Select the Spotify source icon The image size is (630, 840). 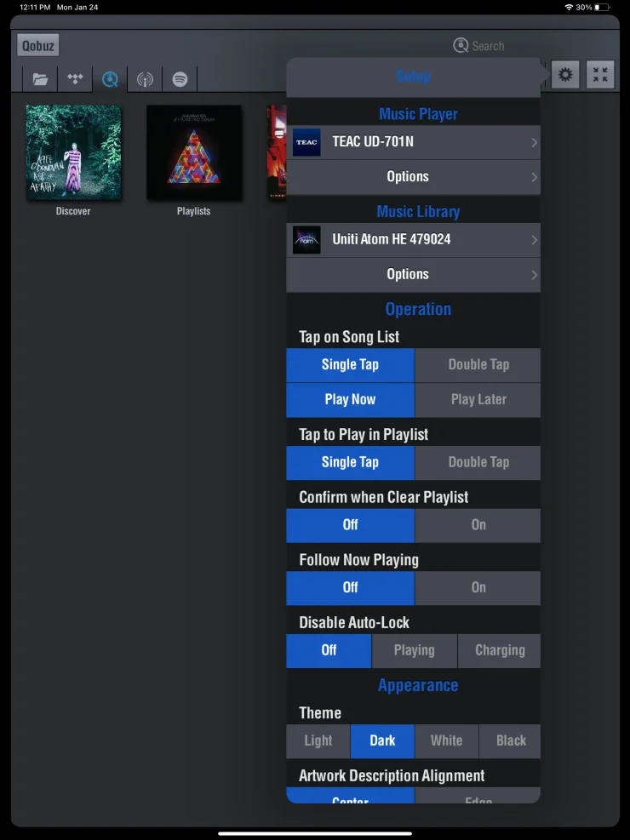click(x=180, y=79)
